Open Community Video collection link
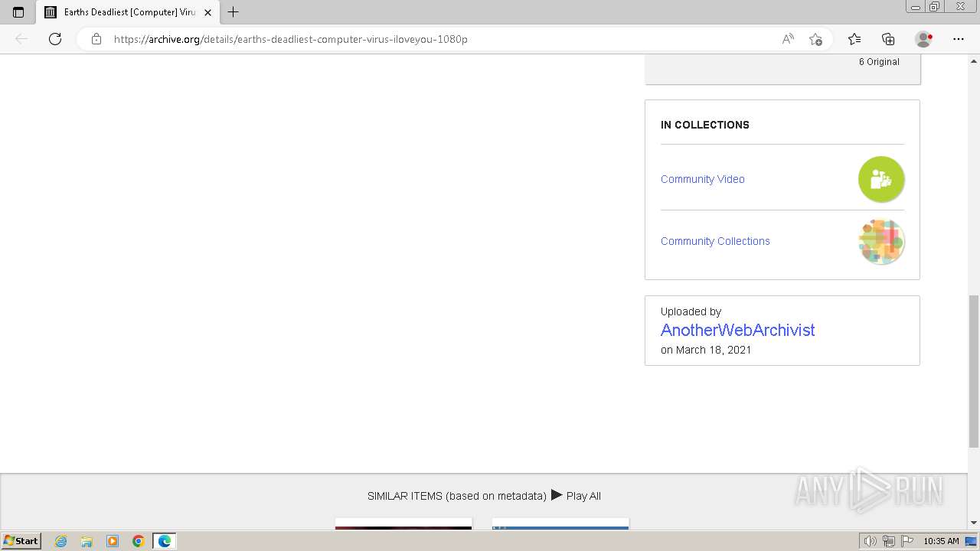This screenshot has height=551, width=980. (x=703, y=179)
